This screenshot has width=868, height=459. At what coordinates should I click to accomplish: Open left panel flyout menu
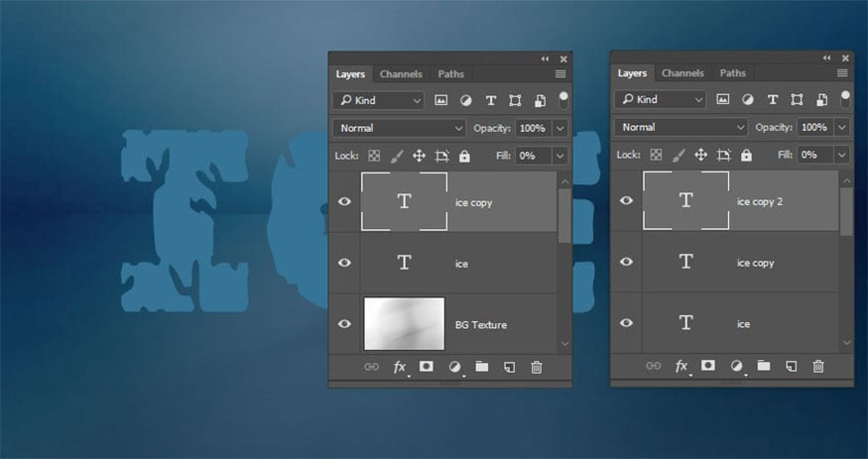coord(560,74)
